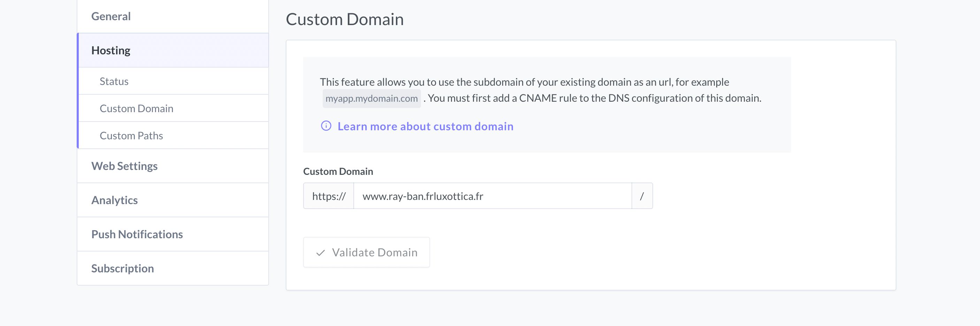Click the https:// prefix of the domain field
Image resolution: width=980 pixels, height=326 pixels.
328,196
